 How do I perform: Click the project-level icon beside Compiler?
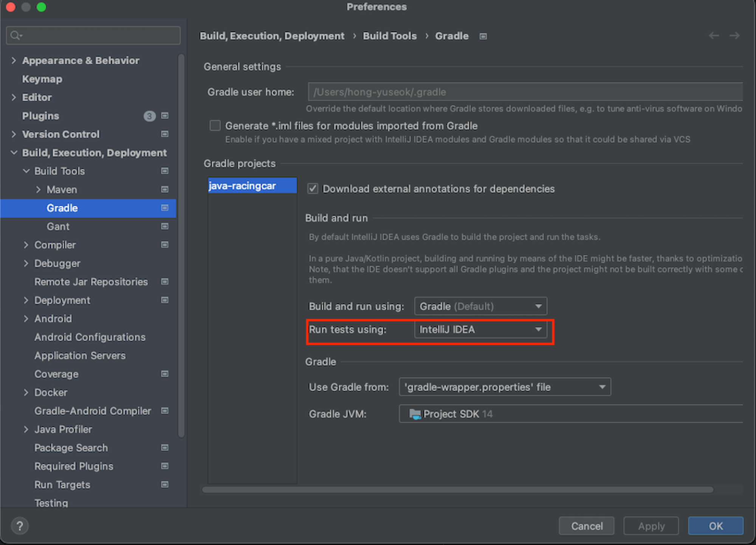[165, 245]
